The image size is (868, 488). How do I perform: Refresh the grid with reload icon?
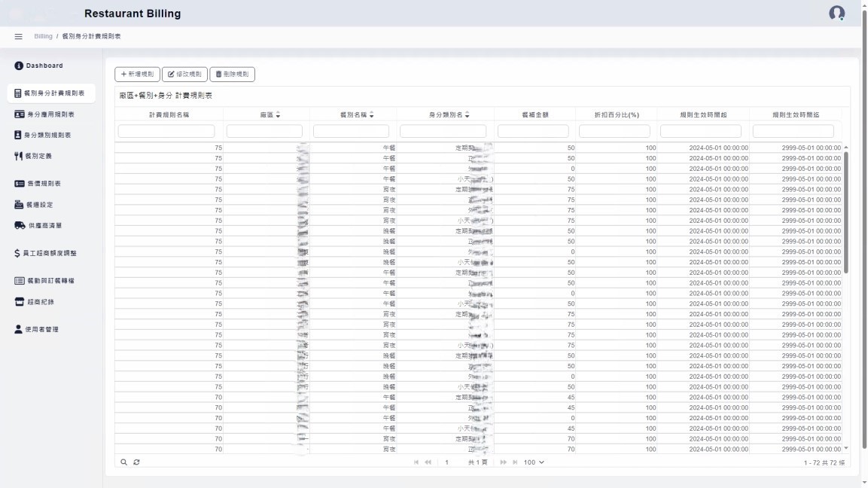(136, 462)
